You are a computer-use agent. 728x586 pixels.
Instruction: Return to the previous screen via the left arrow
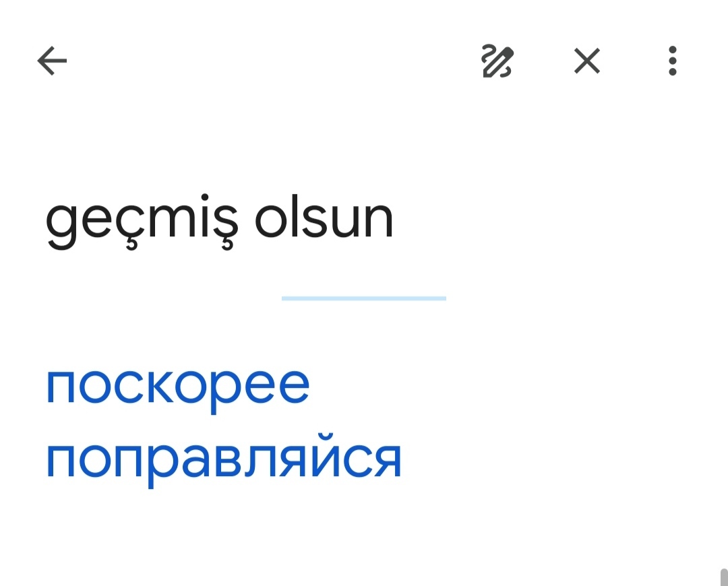52,62
